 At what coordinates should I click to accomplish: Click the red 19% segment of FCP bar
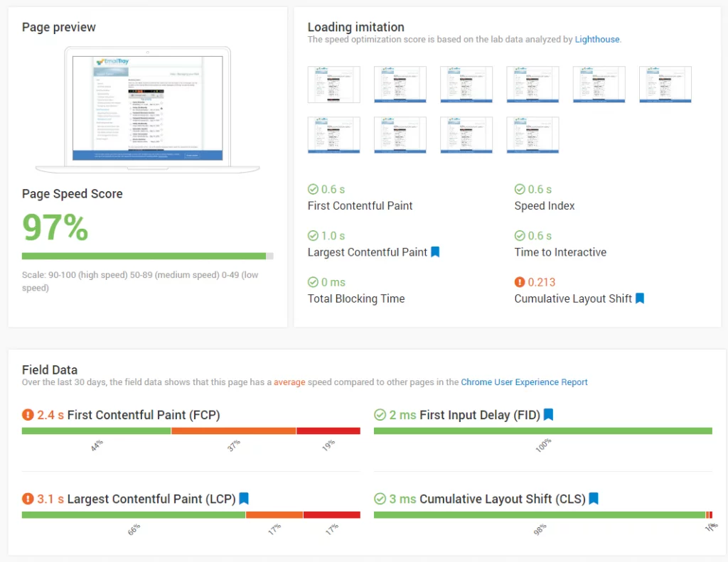coord(328,431)
